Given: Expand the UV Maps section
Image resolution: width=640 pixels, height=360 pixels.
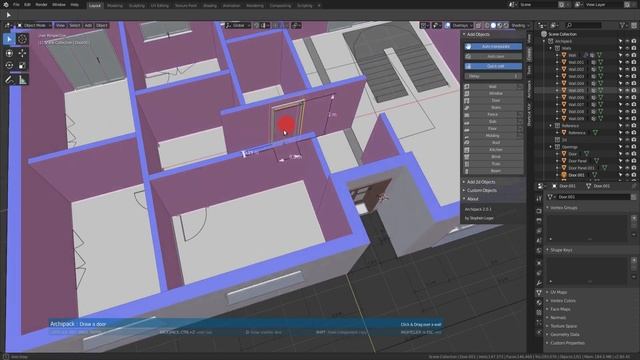Looking at the screenshot, I should coord(559,292).
